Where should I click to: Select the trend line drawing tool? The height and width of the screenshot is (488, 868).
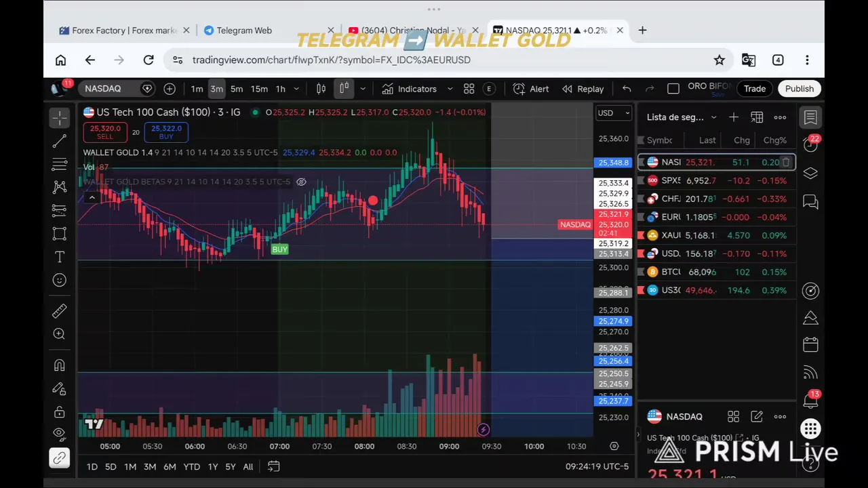(x=60, y=141)
